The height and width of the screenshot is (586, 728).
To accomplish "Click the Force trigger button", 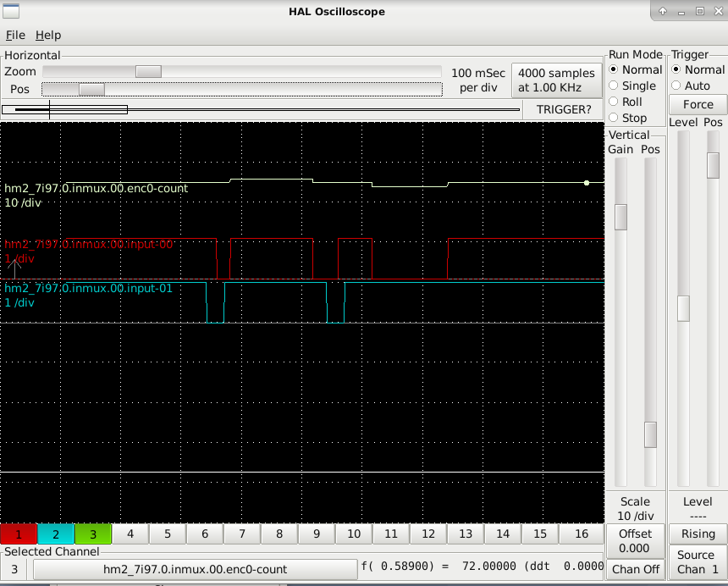I will click(698, 104).
